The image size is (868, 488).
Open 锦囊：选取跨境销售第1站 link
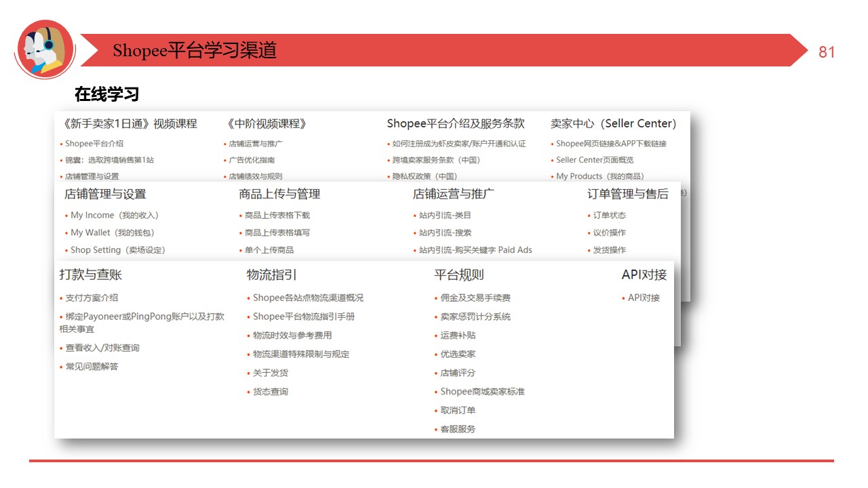tap(109, 160)
